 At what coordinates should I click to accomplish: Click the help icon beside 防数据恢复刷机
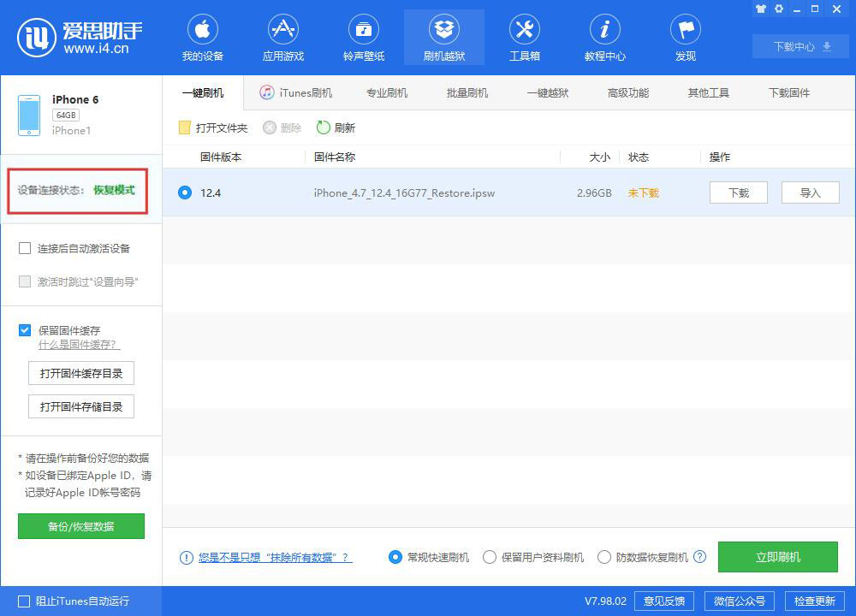700,557
